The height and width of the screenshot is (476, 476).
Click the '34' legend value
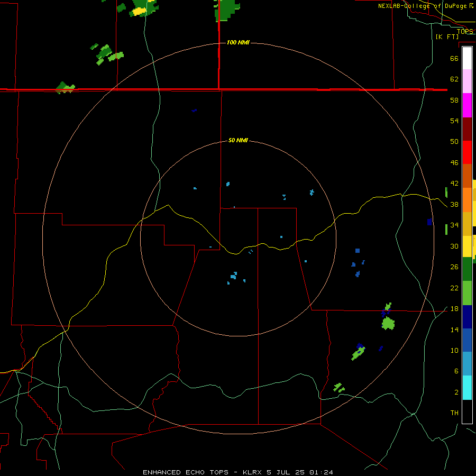[x=454, y=225]
